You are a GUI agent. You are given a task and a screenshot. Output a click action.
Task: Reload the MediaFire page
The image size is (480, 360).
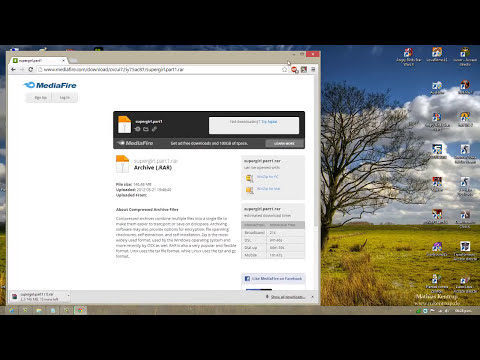click(x=30, y=69)
